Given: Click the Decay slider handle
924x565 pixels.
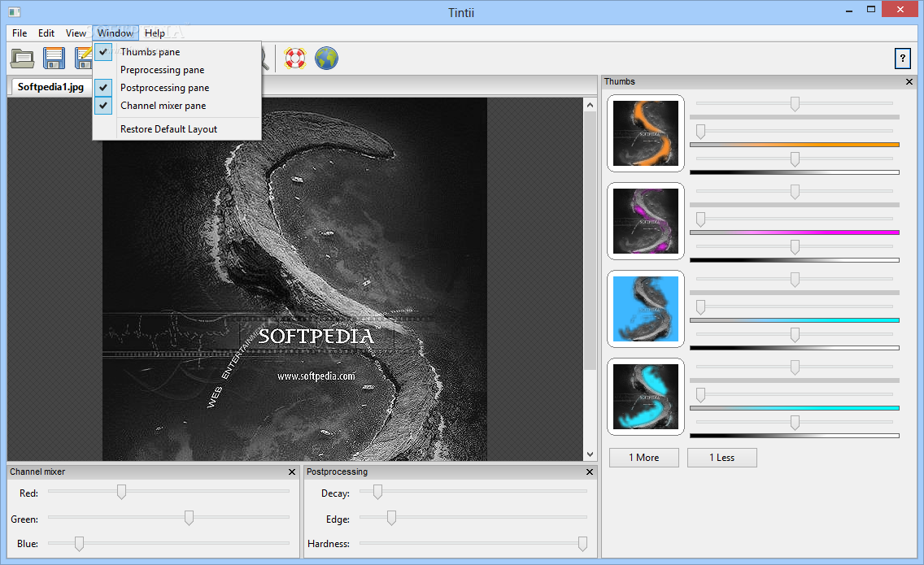Looking at the screenshot, I should pyautogui.click(x=377, y=492).
